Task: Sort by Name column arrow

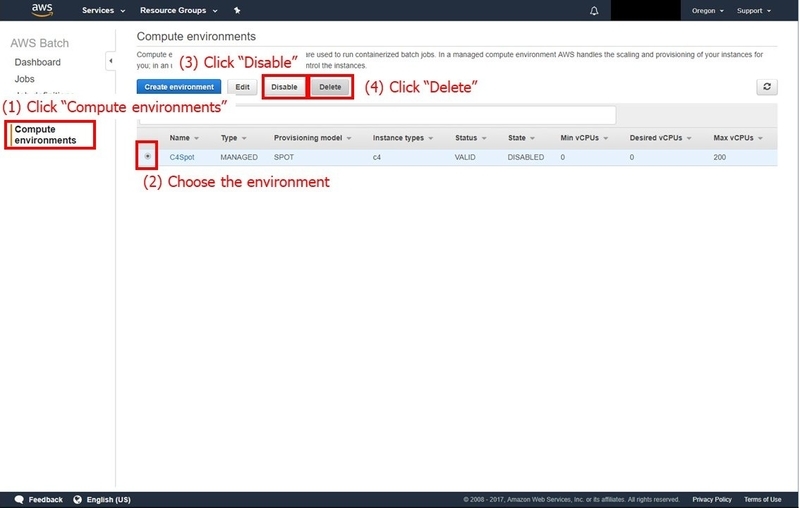Action: pyautogui.click(x=196, y=138)
